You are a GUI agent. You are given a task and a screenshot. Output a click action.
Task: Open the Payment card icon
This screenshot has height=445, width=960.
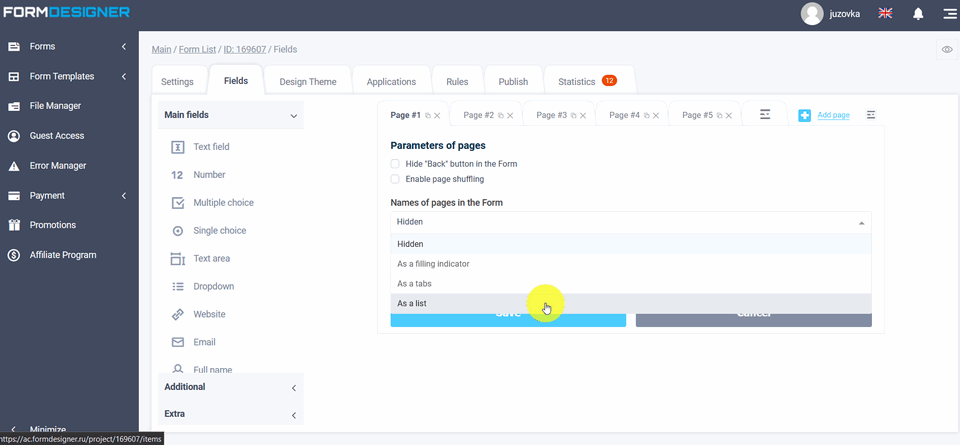13,196
